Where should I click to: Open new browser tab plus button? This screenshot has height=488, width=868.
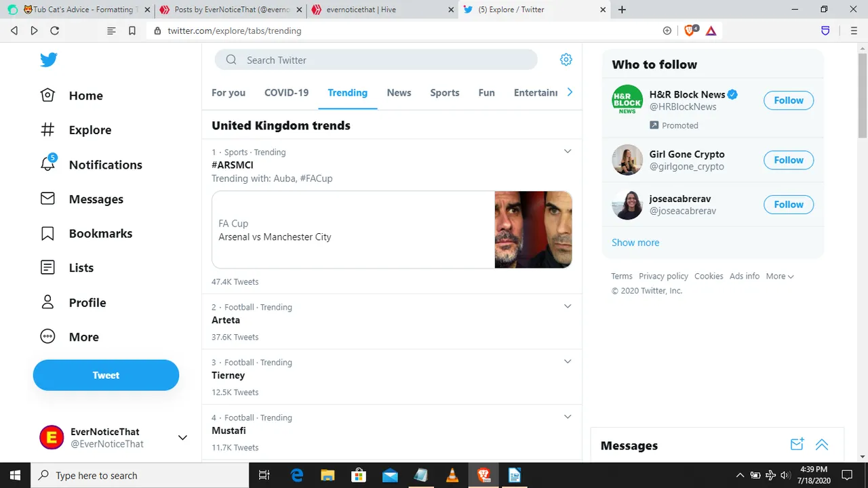(x=622, y=9)
